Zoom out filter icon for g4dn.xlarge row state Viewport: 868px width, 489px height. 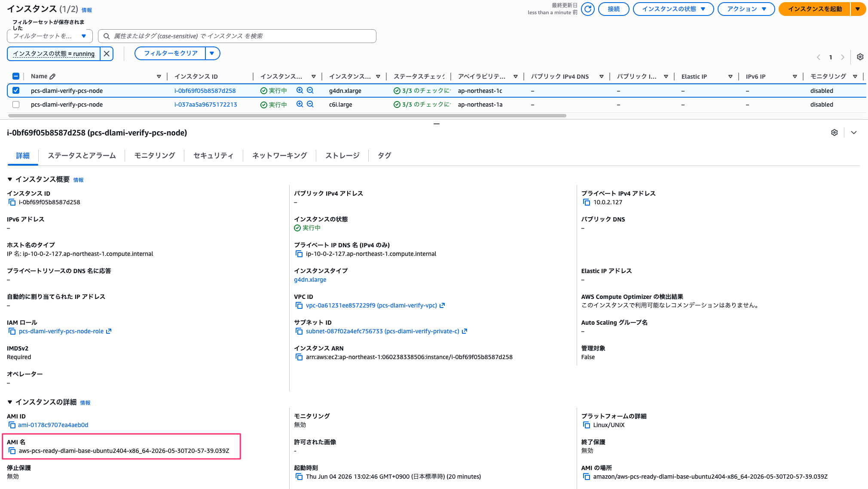click(310, 90)
